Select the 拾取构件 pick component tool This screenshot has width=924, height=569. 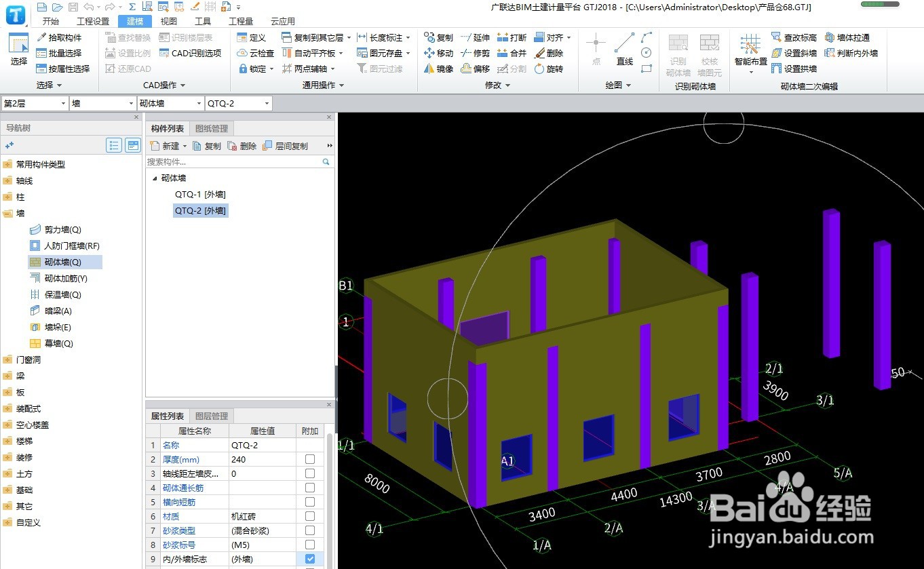coord(59,37)
